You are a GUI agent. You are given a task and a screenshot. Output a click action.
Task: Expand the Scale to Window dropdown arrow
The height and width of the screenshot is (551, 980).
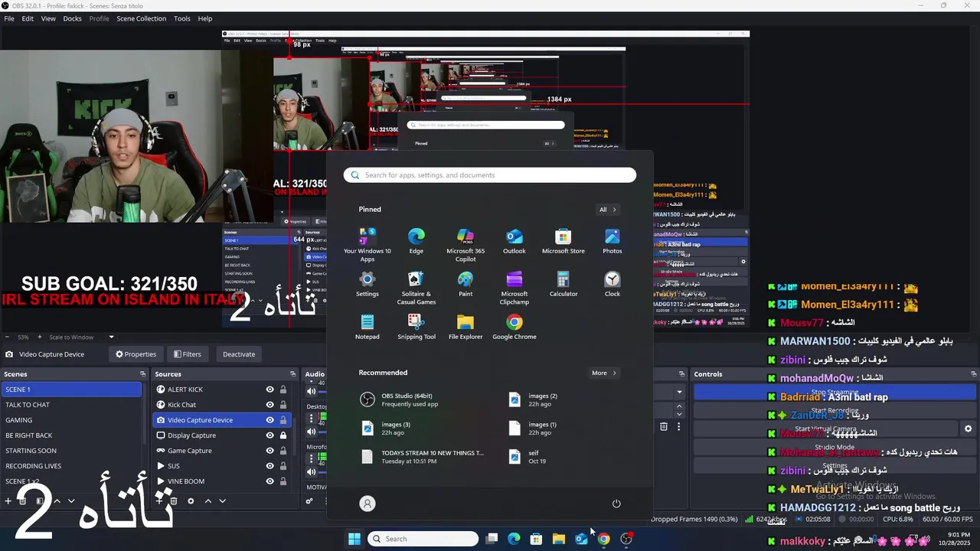point(111,337)
